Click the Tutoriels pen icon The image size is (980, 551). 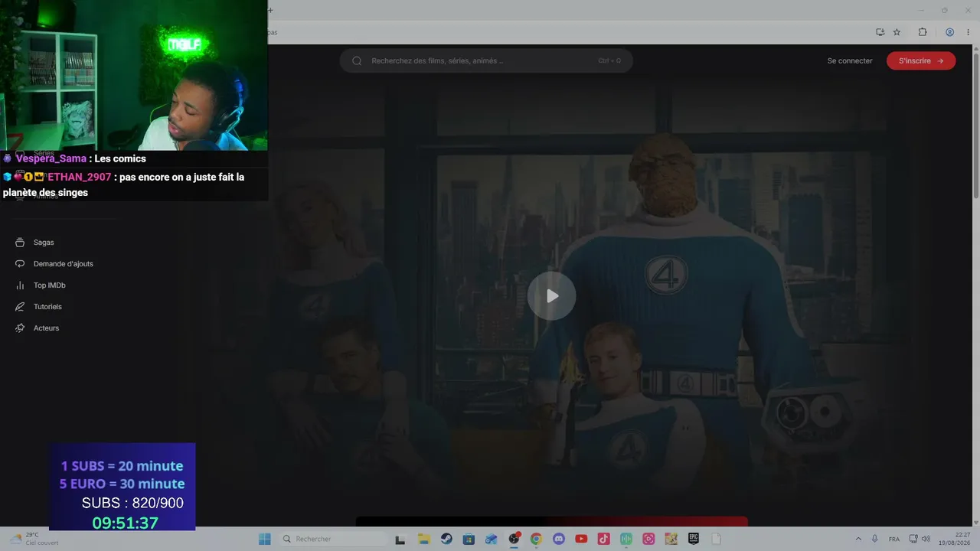[x=20, y=307]
